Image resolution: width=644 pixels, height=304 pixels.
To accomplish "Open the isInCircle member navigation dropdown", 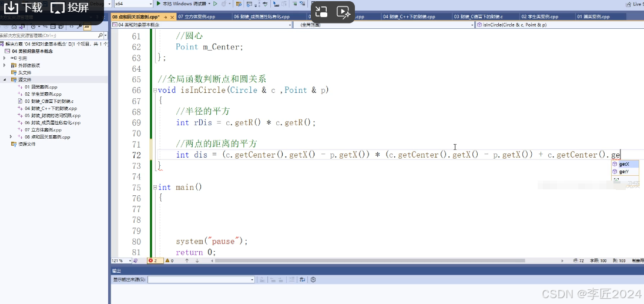I will click(x=559, y=25).
